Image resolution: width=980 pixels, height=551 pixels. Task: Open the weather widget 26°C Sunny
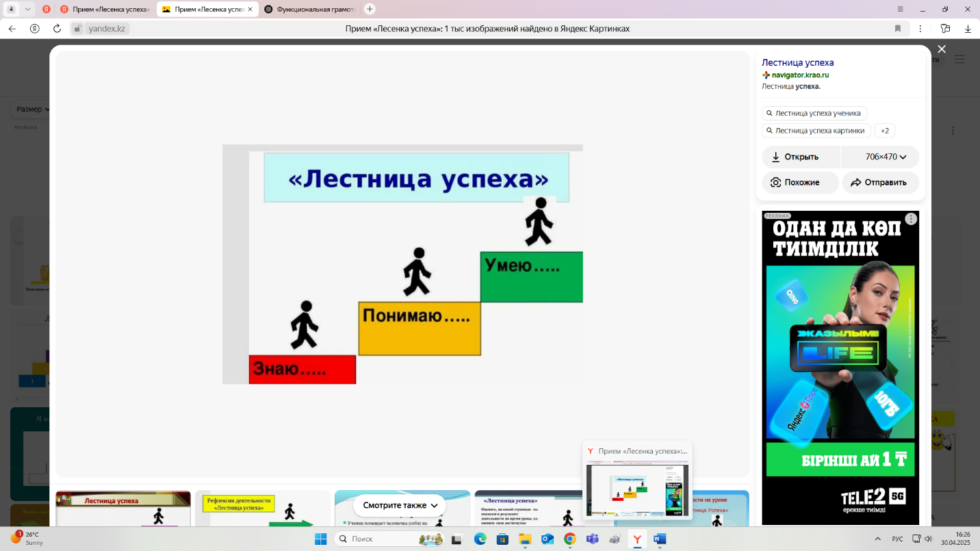click(x=29, y=539)
